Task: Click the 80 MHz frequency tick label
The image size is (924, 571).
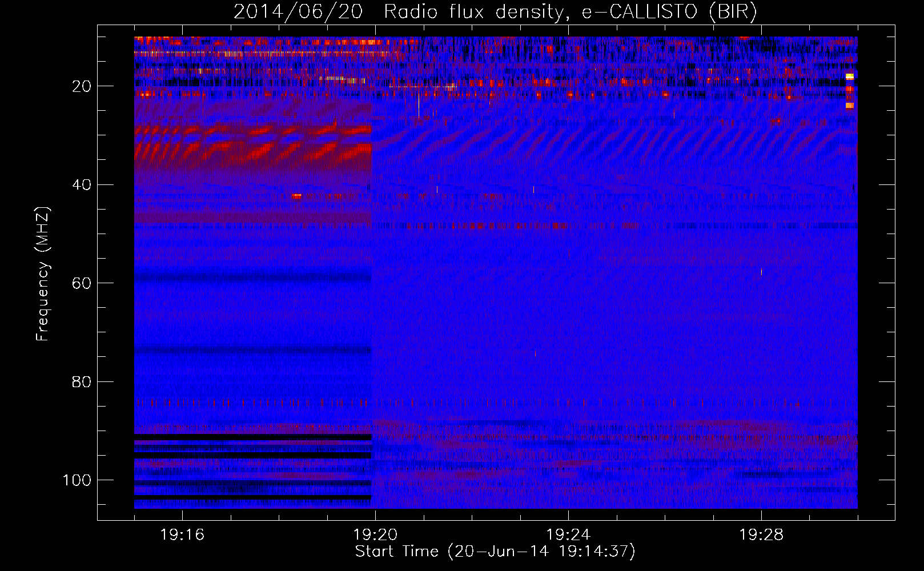Action: click(x=82, y=382)
